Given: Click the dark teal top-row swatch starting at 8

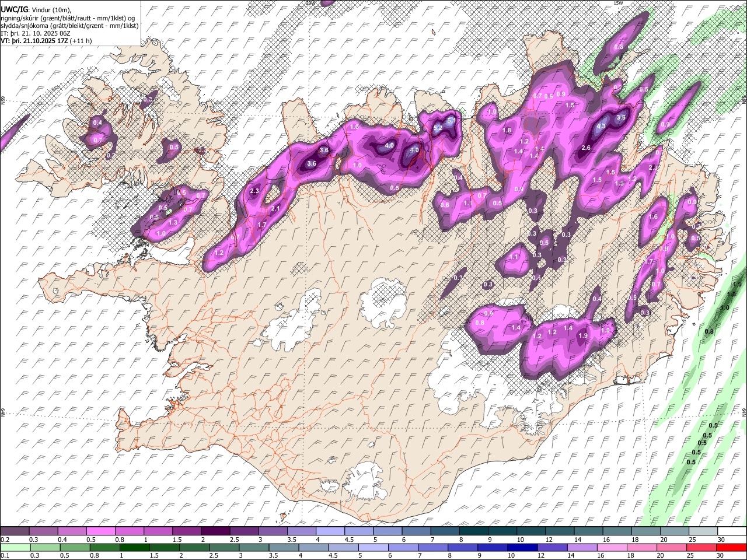Looking at the screenshot, I should tap(474, 531).
